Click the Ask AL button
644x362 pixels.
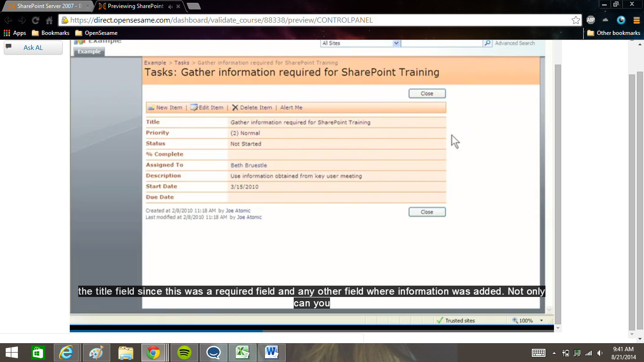(x=33, y=48)
